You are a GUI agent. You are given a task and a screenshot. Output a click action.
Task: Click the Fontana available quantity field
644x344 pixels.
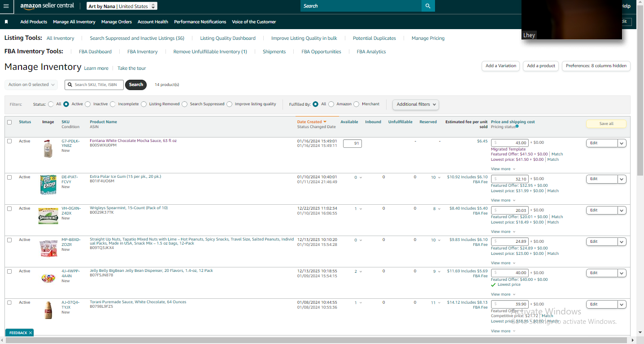352,143
